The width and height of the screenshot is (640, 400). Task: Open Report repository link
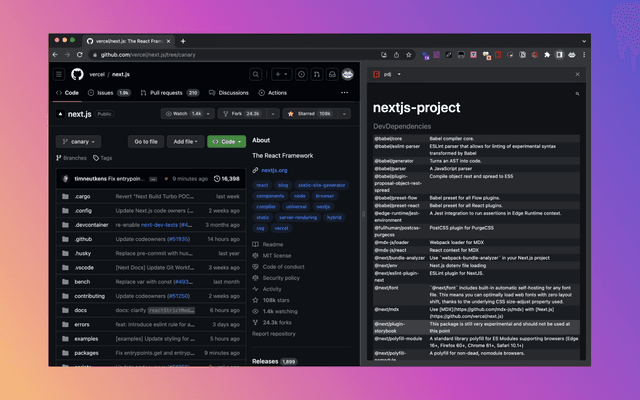(274, 334)
